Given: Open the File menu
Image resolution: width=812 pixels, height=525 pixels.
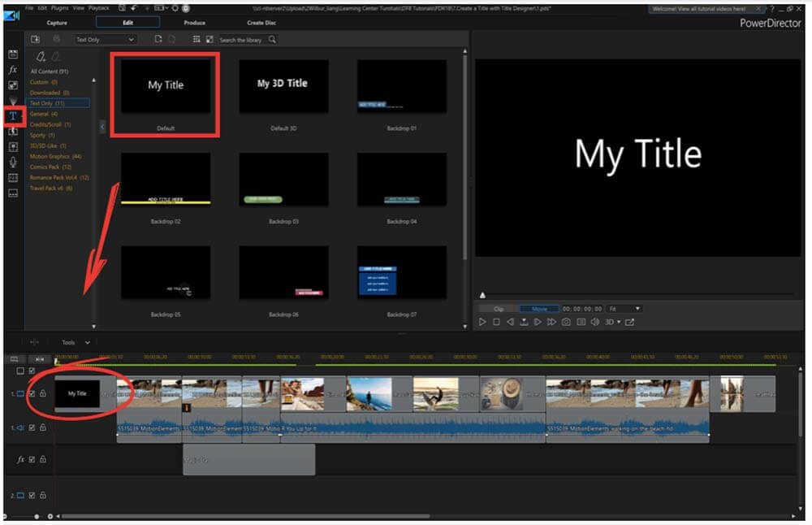Looking at the screenshot, I should 29,8.
